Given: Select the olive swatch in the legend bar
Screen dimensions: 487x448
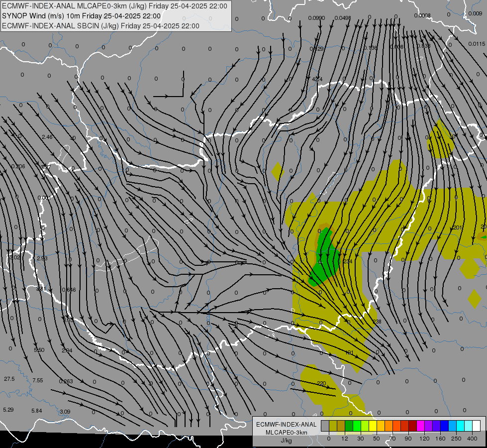Looking at the screenshot, I should [333, 426].
